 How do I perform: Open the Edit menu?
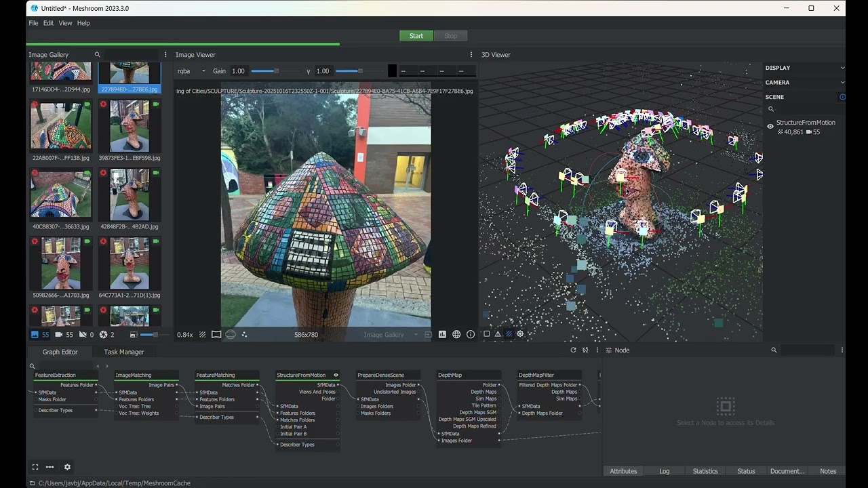(x=48, y=23)
